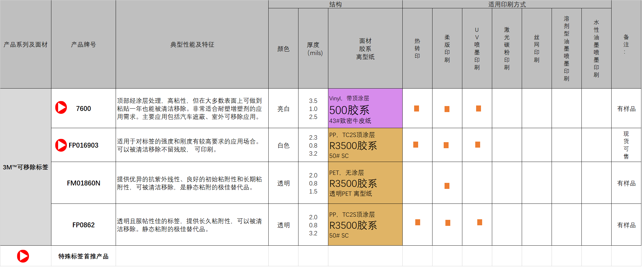
Task: Click the red play icon left of 特殊标签首推产品
Action: (23, 256)
